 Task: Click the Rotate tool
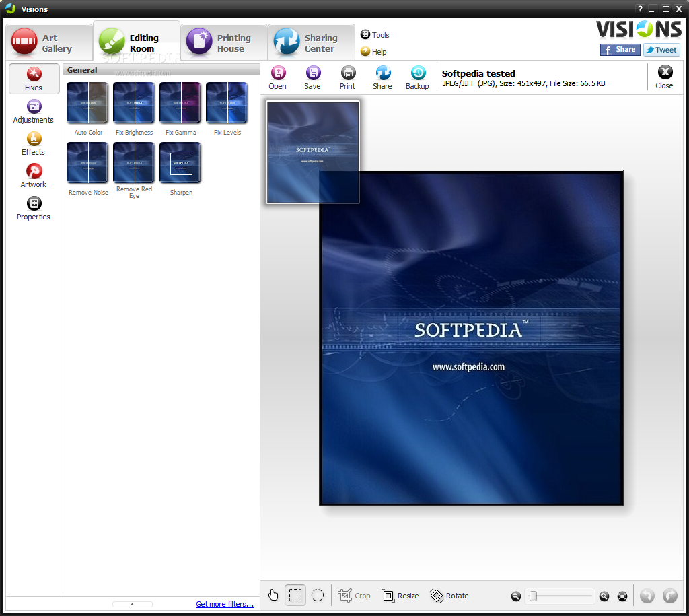pos(449,596)
